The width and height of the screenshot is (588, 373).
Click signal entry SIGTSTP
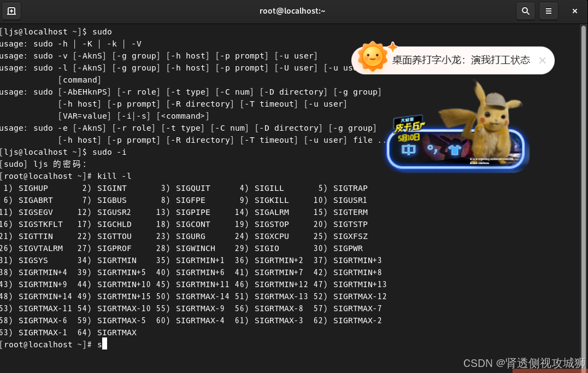351,224
